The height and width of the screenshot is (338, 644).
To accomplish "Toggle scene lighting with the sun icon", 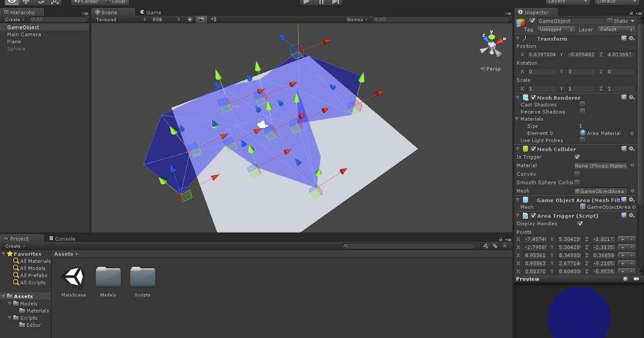I will click(189, 19).
